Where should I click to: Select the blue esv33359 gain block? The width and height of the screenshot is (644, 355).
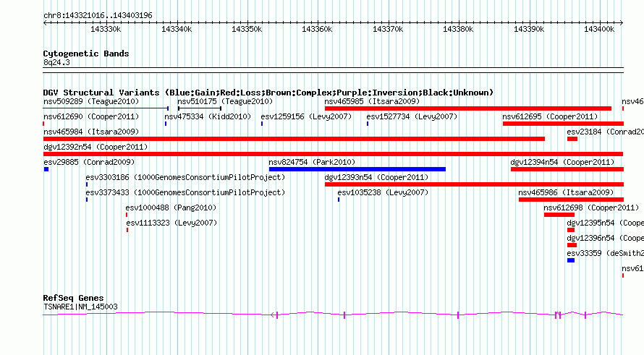tap(571, 260)
